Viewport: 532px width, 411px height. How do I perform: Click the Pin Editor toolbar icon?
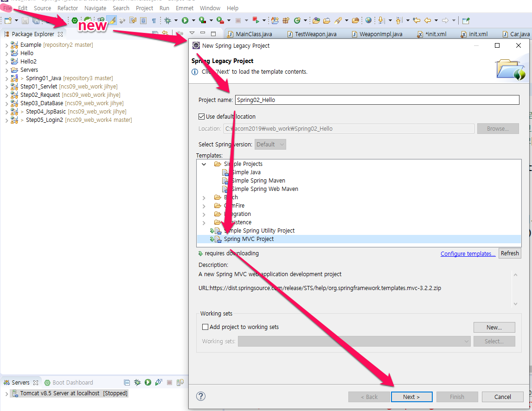466,21
